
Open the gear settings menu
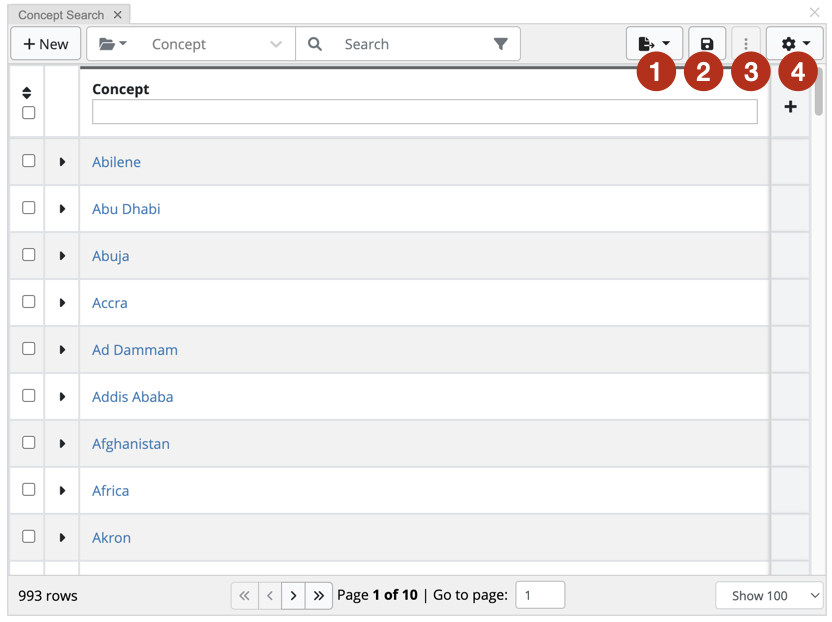(x=795, y=44)
